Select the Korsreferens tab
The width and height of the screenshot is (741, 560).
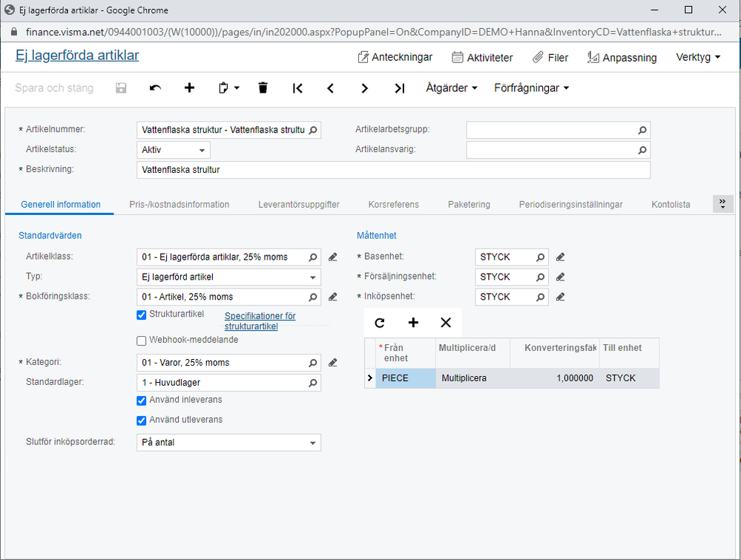(394, 205)
